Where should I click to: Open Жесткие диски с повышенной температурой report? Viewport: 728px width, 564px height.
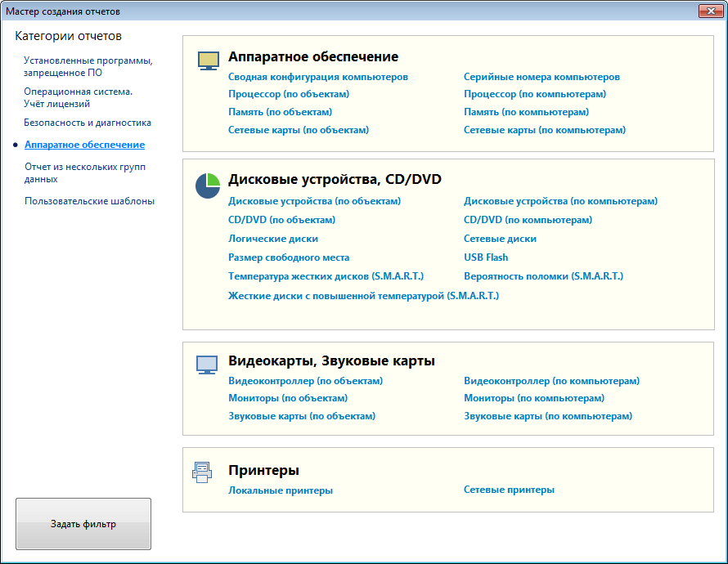pyautogui.click(x=363, y=296)
